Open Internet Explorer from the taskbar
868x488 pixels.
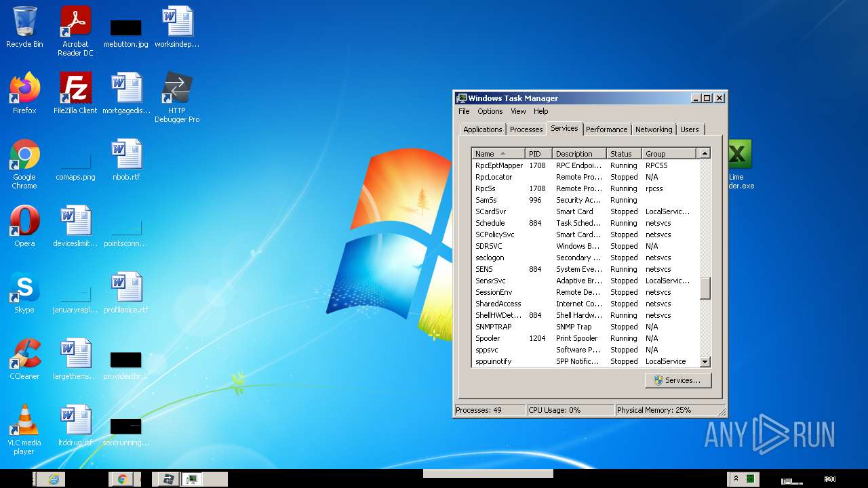54,479
